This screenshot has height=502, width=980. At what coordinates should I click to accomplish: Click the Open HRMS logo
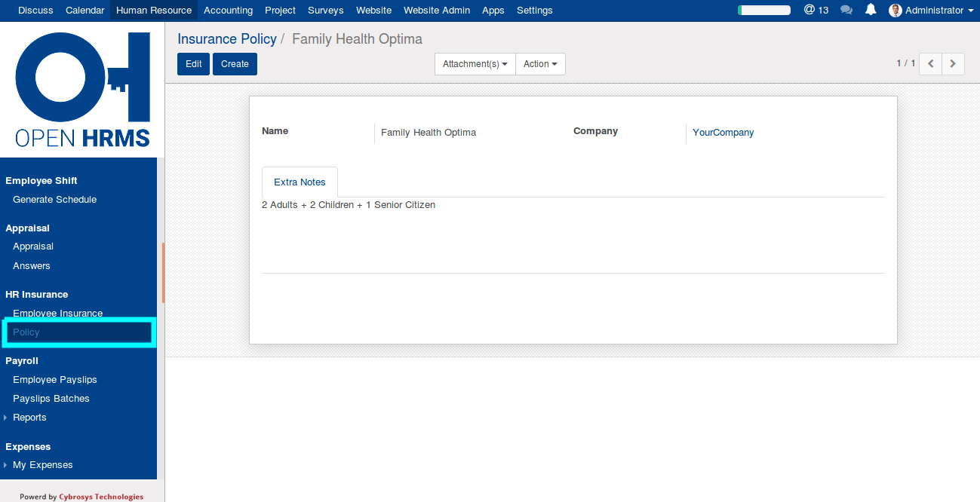click(x=82, y=90)
